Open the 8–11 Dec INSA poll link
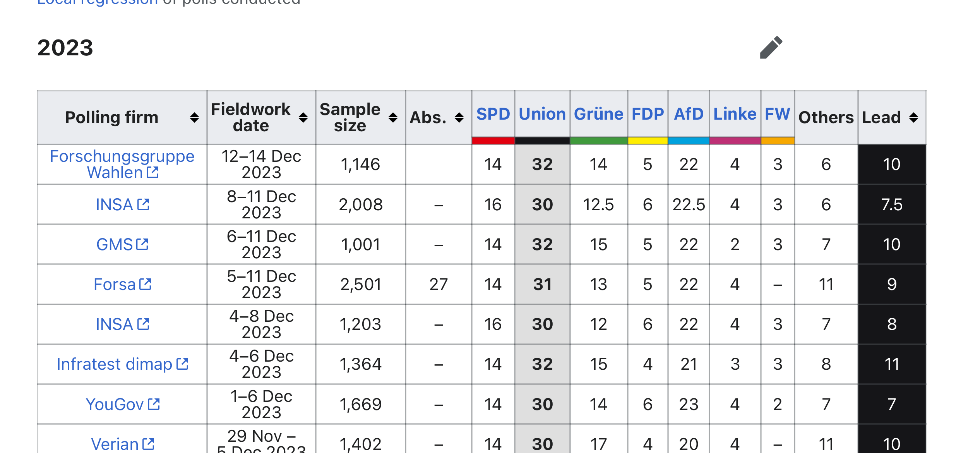Image resolution: width=980 pixels, height=453 pixels. 122,204
